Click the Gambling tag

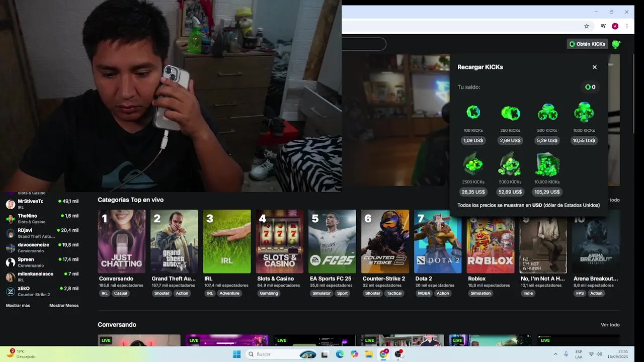pos(269,293)
